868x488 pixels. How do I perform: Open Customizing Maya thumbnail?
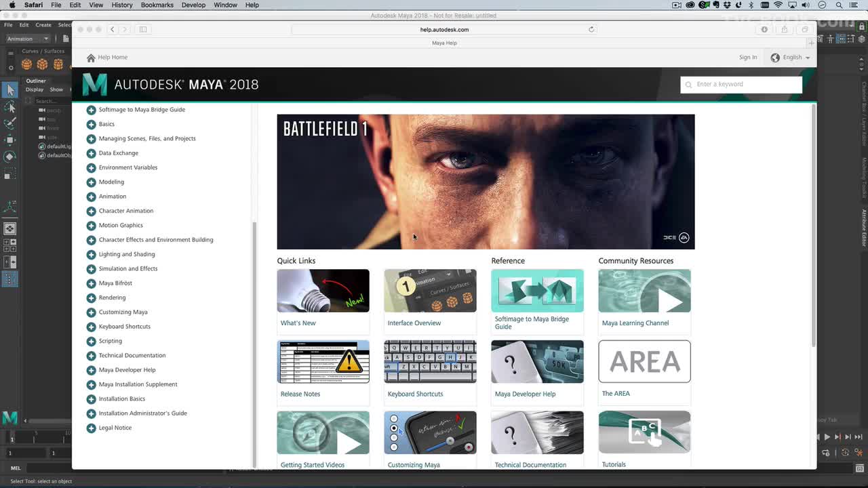click(430, 432)
